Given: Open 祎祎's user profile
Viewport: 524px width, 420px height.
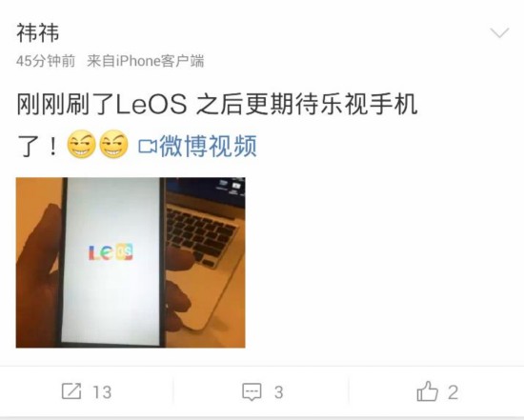Looking at the screenshot, I should [x=38, y=32].
